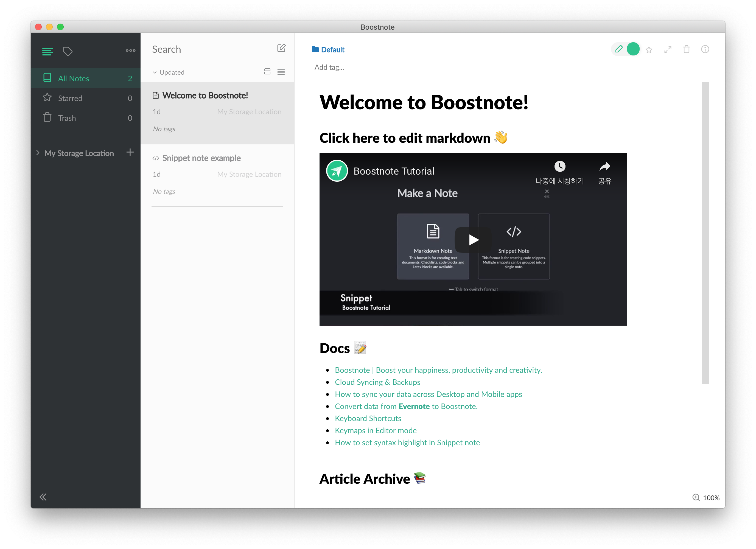Open Trash in the sidebar

pyautogui.click(x=67, y=118)
